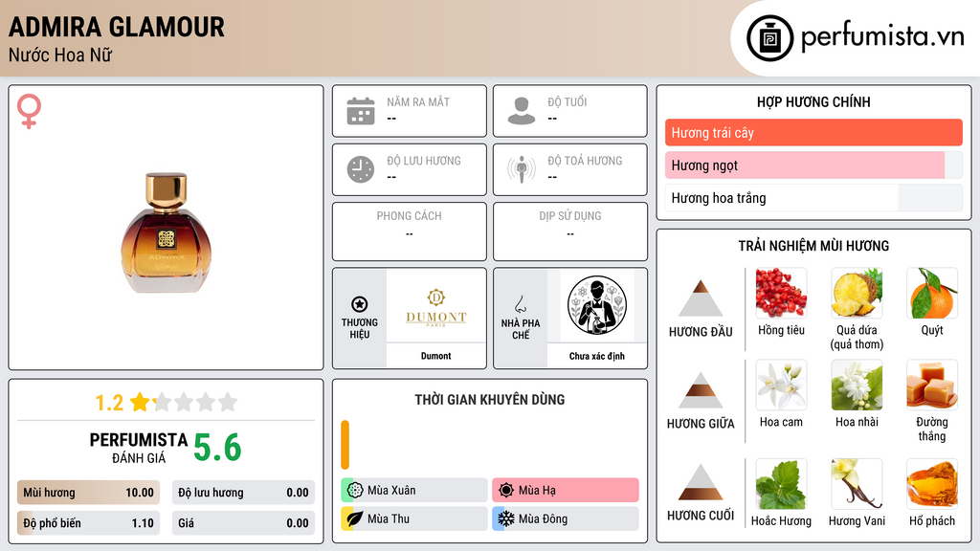Screen dimensions: 980x551
Task: Click the Mùa Hạ sun icon
Action: pos(506,490)
